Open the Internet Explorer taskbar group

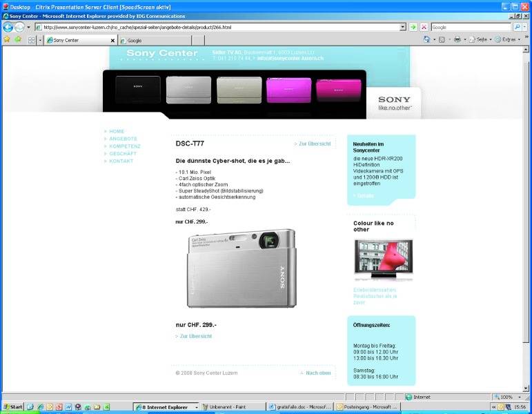[166, 407]
